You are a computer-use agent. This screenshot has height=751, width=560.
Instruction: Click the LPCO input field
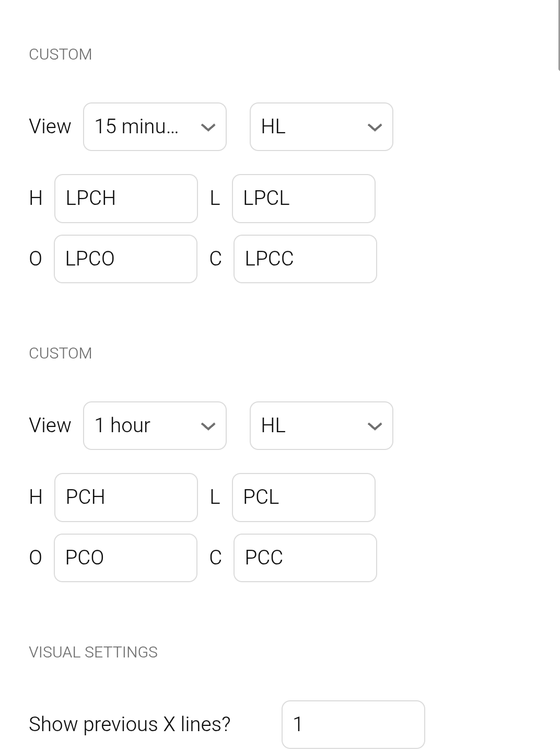click(x=125, y=259)
